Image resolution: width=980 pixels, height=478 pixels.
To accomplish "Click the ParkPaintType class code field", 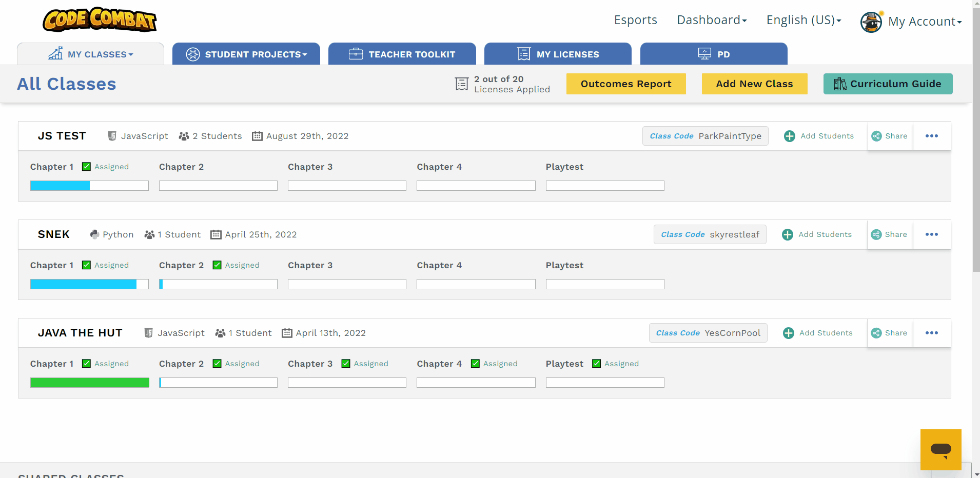I will 705,136.
